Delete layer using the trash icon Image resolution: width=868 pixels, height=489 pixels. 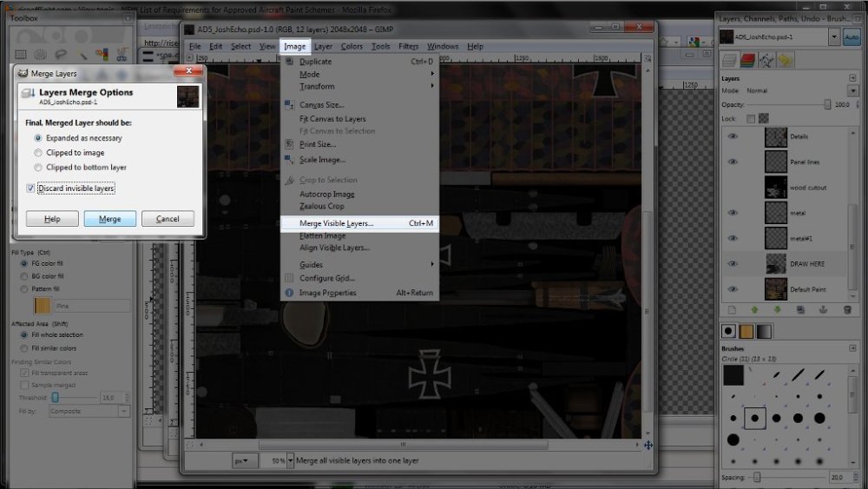pyautogui.click(x=847, y=309)
